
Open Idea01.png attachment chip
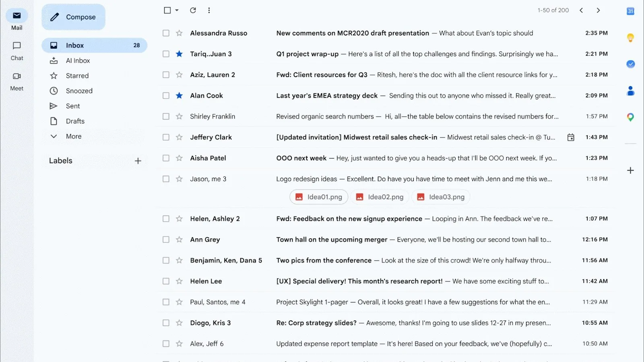pos(319,197)
